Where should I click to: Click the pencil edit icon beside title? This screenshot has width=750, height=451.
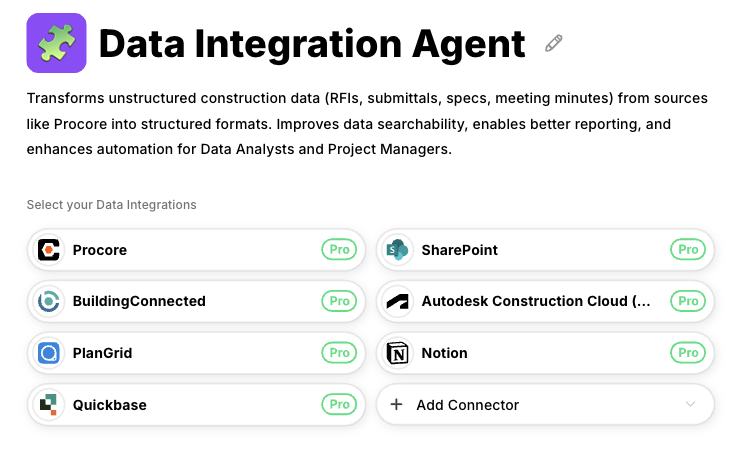point(554,43)
